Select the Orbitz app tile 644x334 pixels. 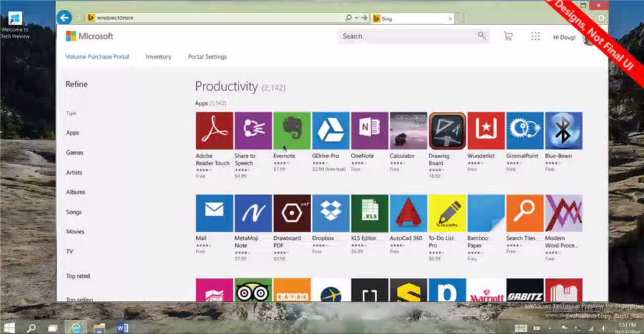click(x=525, y=290)
